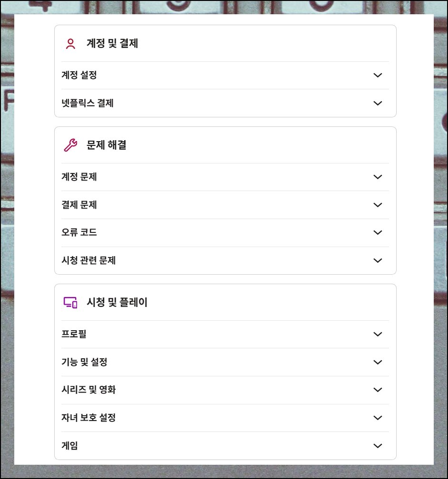Open the 기능 및 설정 chevron

378,362
